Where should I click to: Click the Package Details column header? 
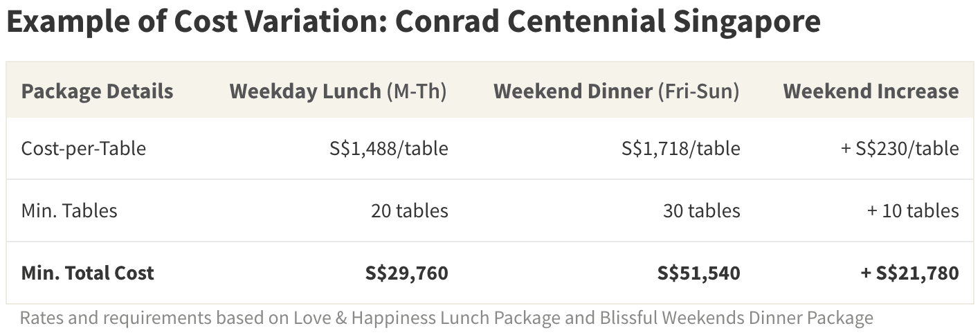pos(97,91)
